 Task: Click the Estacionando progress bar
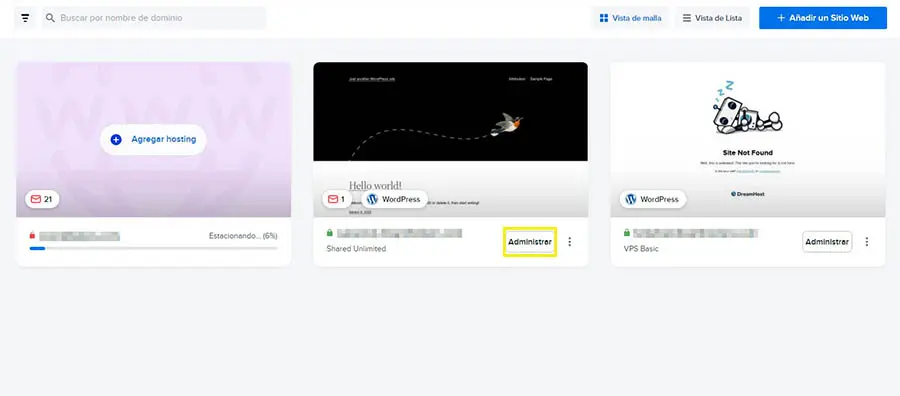(153, 248)
